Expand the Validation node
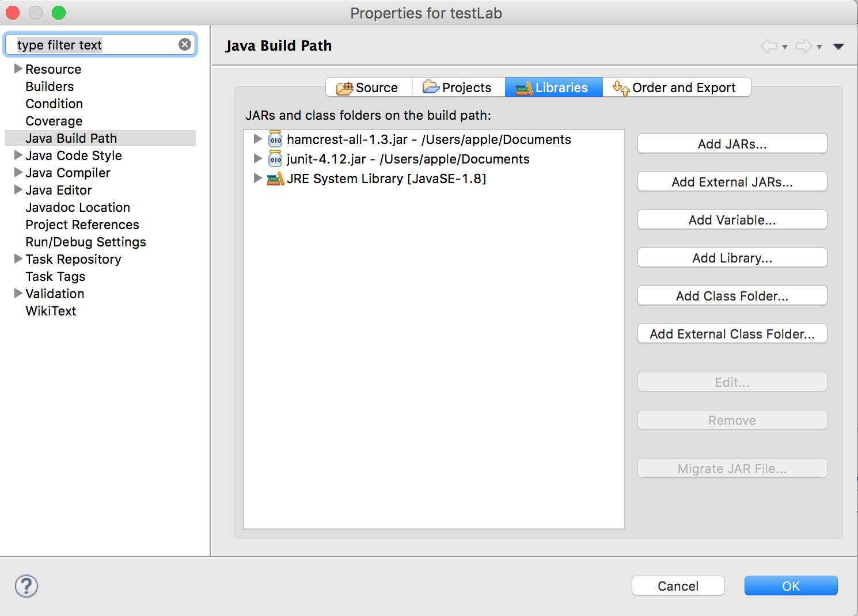 [18, 293]
